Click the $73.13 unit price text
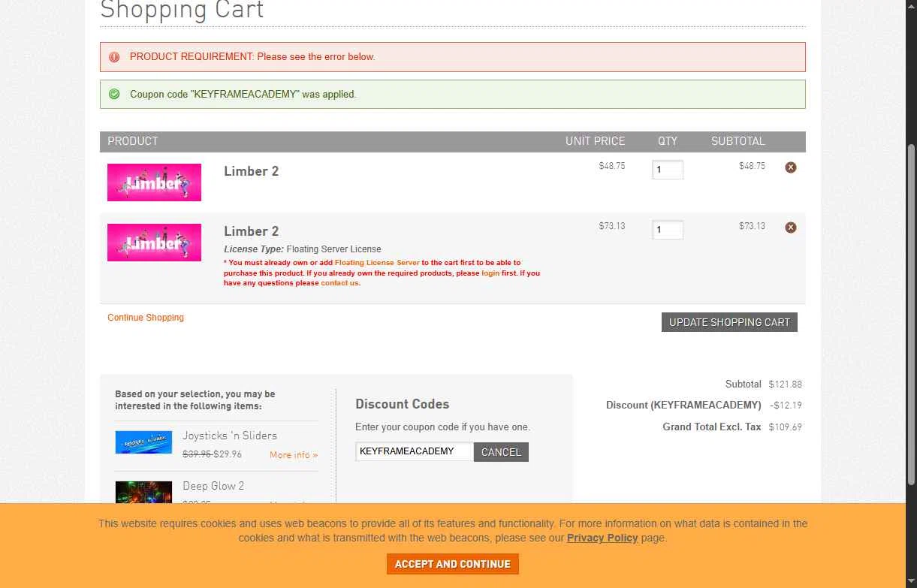This screenshot has width=917, height=588. (612, 226)
